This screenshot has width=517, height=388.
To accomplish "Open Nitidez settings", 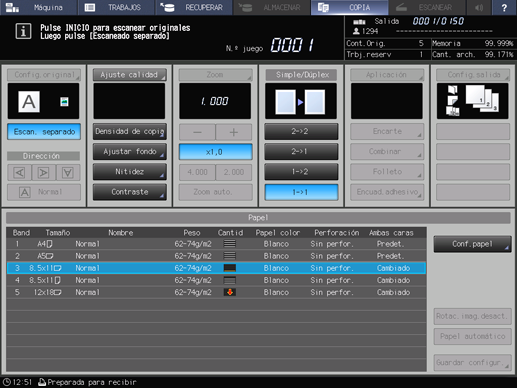I will [x=130, y=172].
